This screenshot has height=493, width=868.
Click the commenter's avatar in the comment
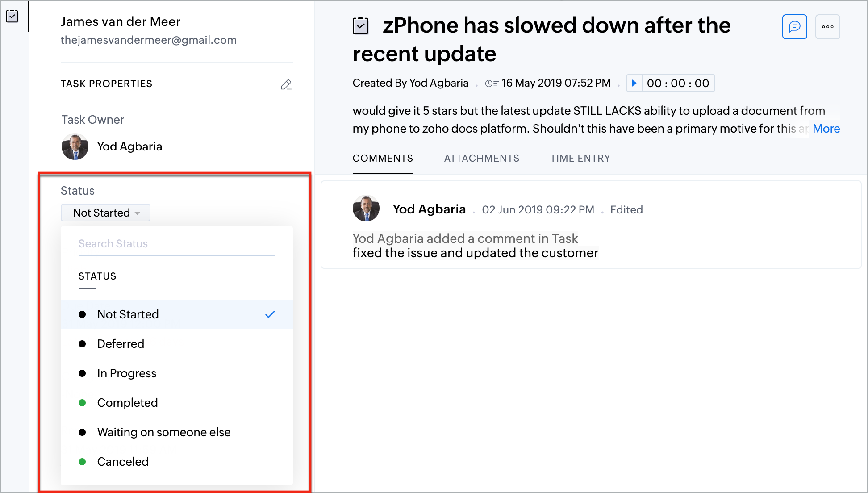tap(366, 209)
